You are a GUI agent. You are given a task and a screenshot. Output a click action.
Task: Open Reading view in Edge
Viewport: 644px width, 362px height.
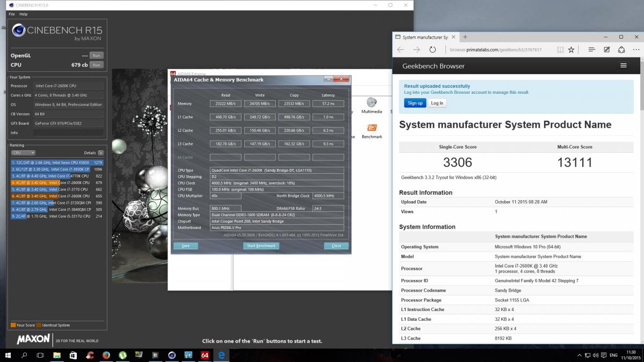(560, 49)
